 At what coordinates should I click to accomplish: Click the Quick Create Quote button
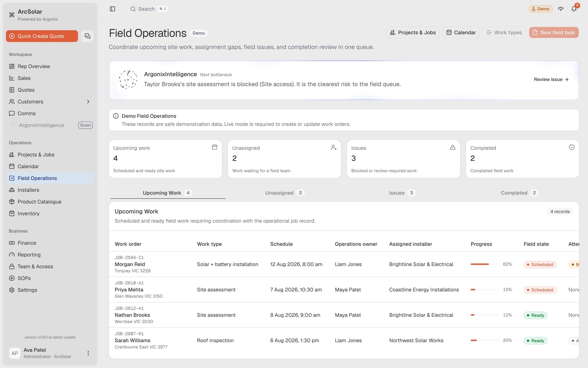point(42,36)
